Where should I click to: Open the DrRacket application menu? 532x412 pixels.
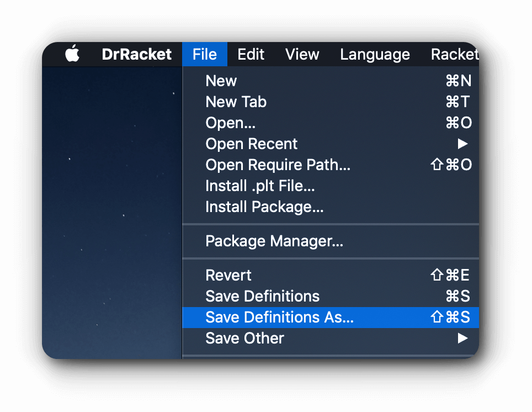(136, 54)
